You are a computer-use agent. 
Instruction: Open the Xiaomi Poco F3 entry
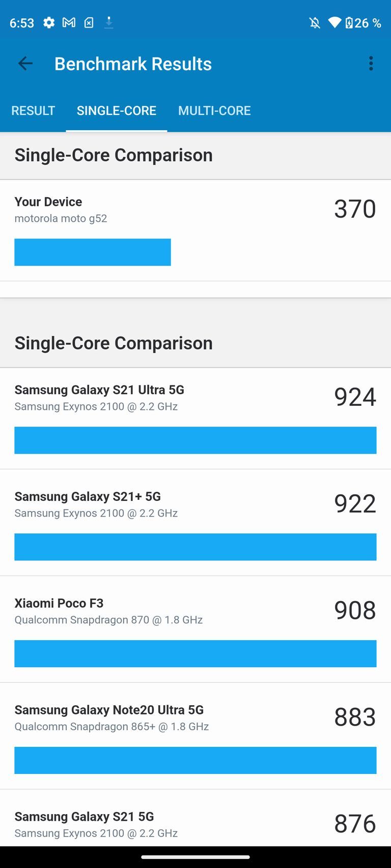pyautogui.click(x=59, y=604)
